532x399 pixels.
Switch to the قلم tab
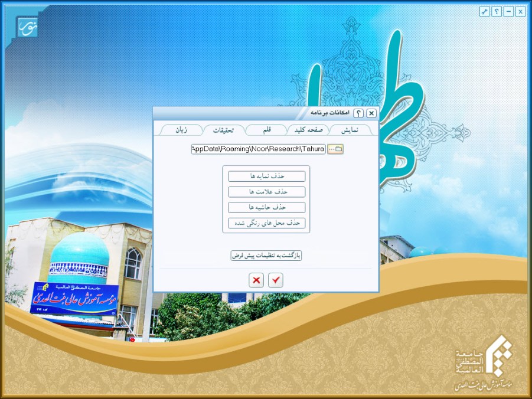(x=267, y=130)
